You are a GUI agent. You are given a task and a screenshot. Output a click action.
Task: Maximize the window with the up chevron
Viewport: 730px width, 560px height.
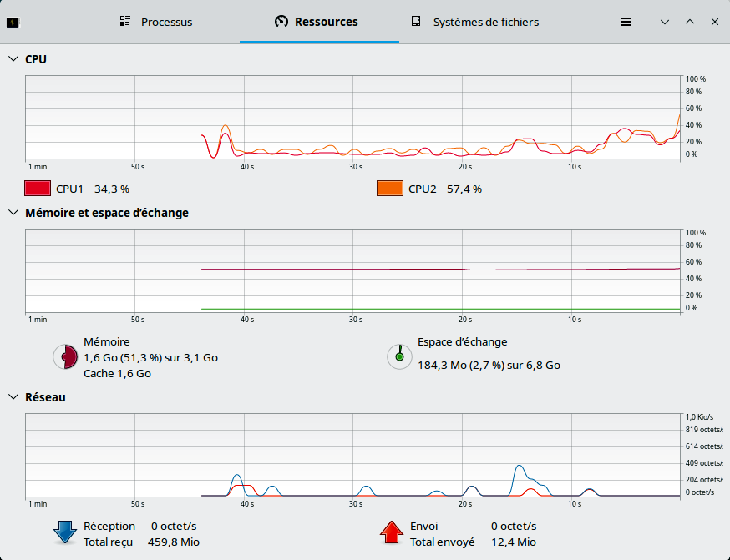[x=690, y=22]
